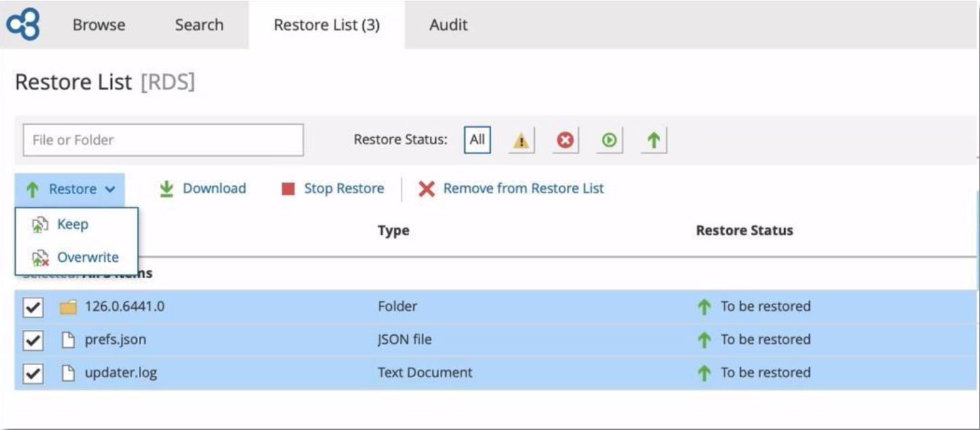Filter by in-progress green play status icon

609,140
